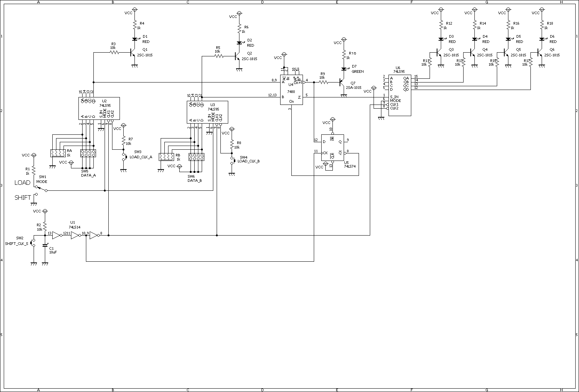Click the first 74LS14 inverter at pin 13
This screenshot has width=579, height=392.
coord(56,235)
